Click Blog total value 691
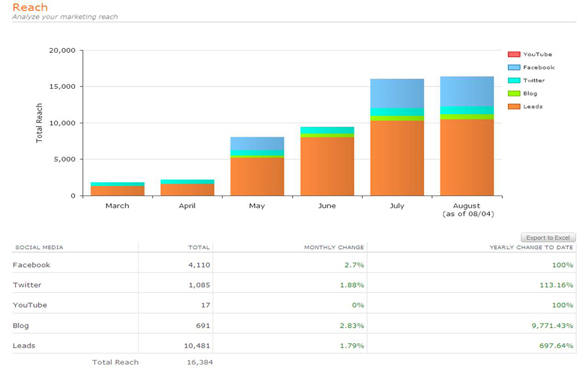The width and height of the screenshot is (587, 370). coord(203,326)
